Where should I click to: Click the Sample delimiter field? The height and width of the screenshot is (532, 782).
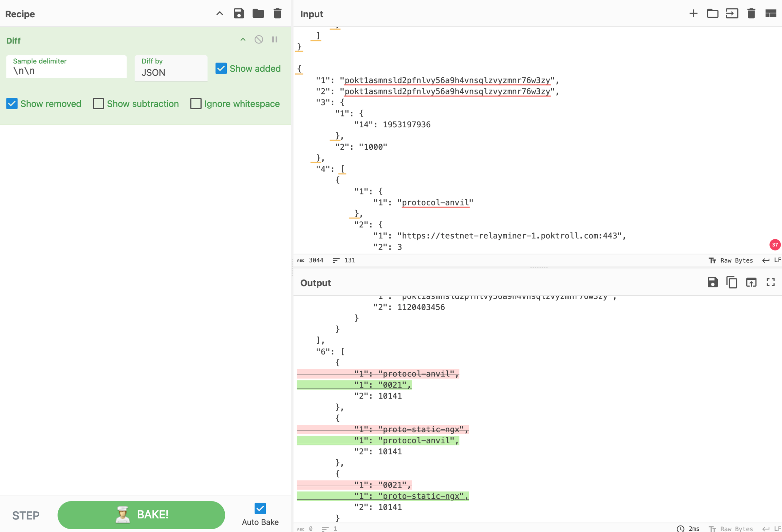pyautogui.click(x=66, y=71)
